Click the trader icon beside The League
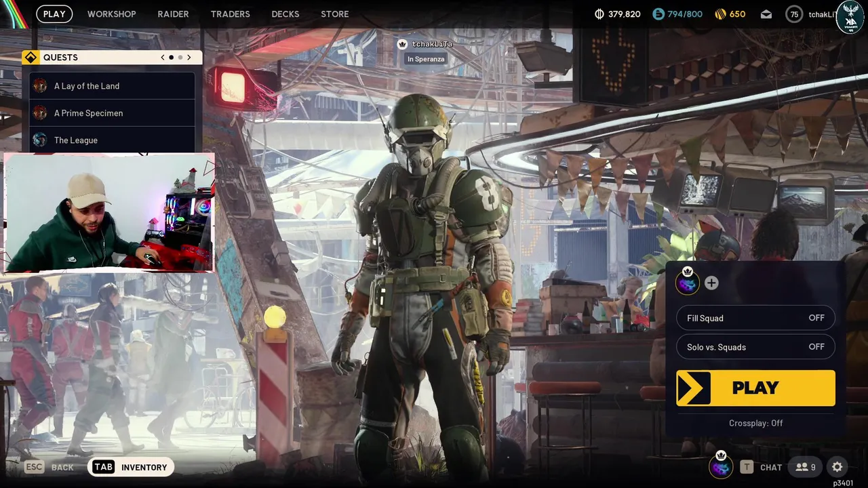Image resolution: width=868 pixels, height=488 pixels. [x=40, y=140]
